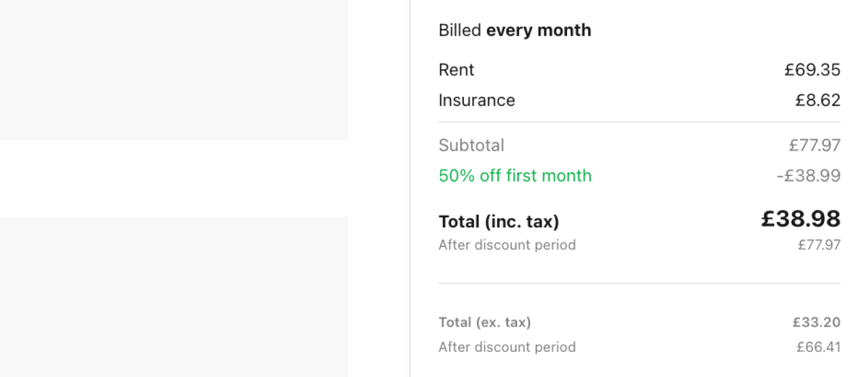The width and height of the screenshot is (868, 377).
Task: Click the white gap between gray panels
Action: click(x=174, y=178)
